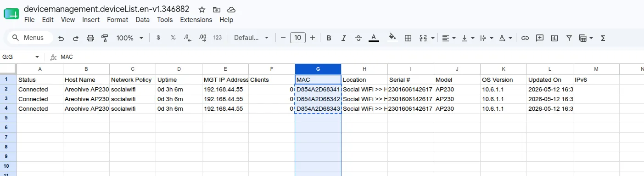Screen dimensions: 644x176
Task: Select the column A header
Action: (40, 69)
